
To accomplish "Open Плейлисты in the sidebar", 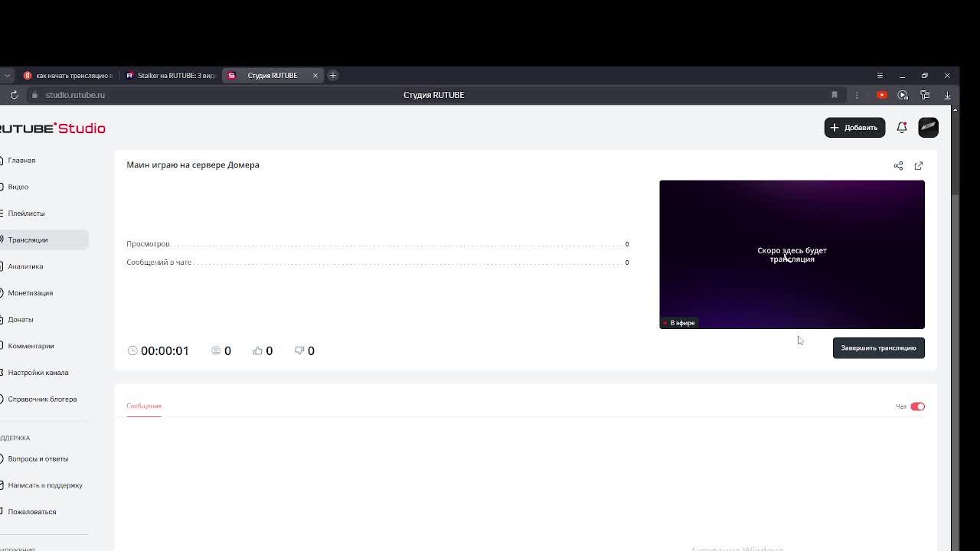I will tap(26, 214).
